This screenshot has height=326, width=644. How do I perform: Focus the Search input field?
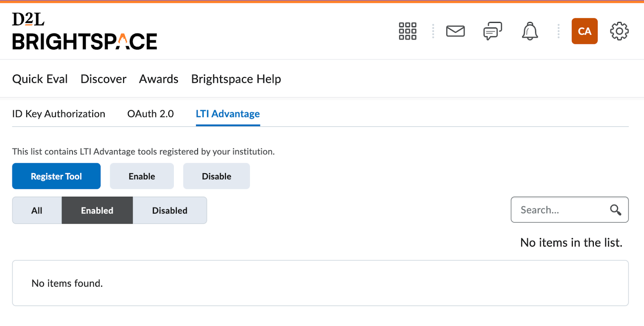click(x=570, y=210)
